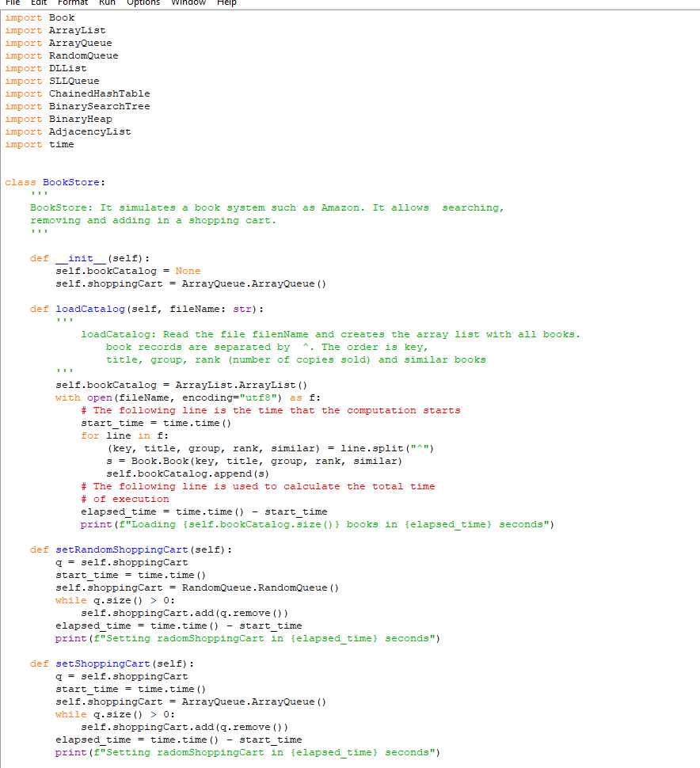
Task: Open the Format menu
Action: click(x=71, y=4)
